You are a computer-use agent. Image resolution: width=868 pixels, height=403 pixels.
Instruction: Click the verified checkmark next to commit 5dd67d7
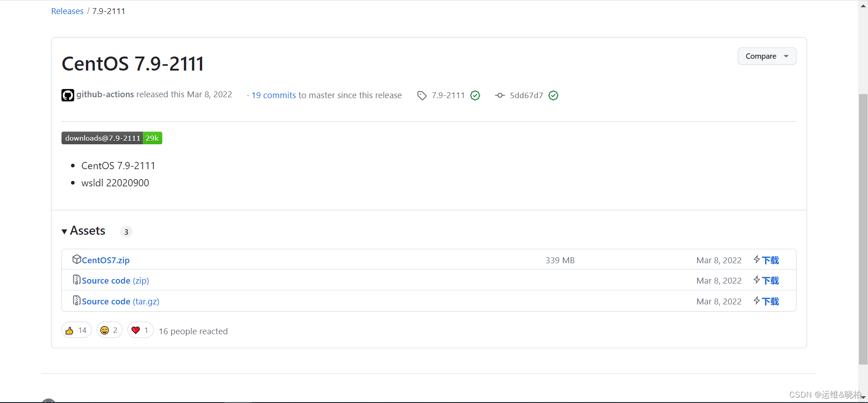(553, 95)
